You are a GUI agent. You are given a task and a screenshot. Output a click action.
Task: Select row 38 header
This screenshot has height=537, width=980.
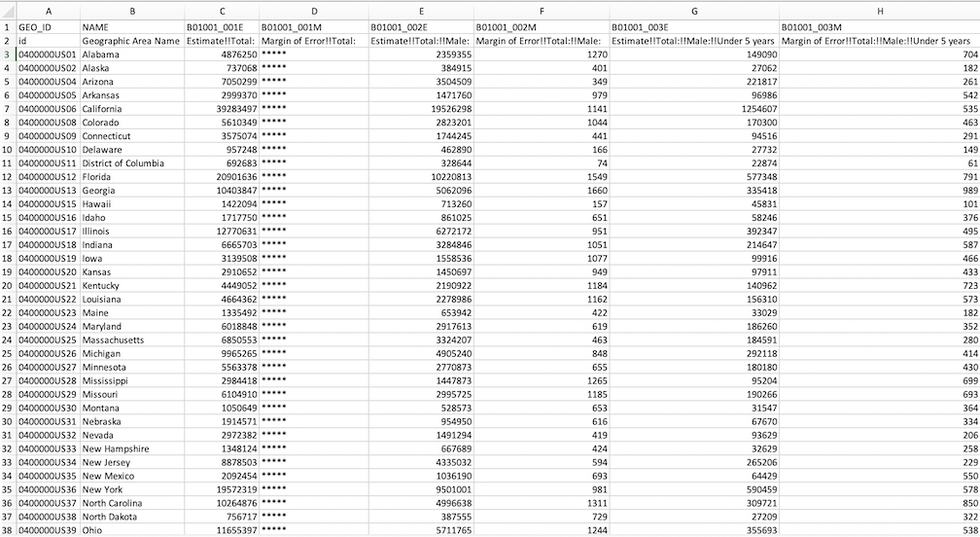pos(8,530)
